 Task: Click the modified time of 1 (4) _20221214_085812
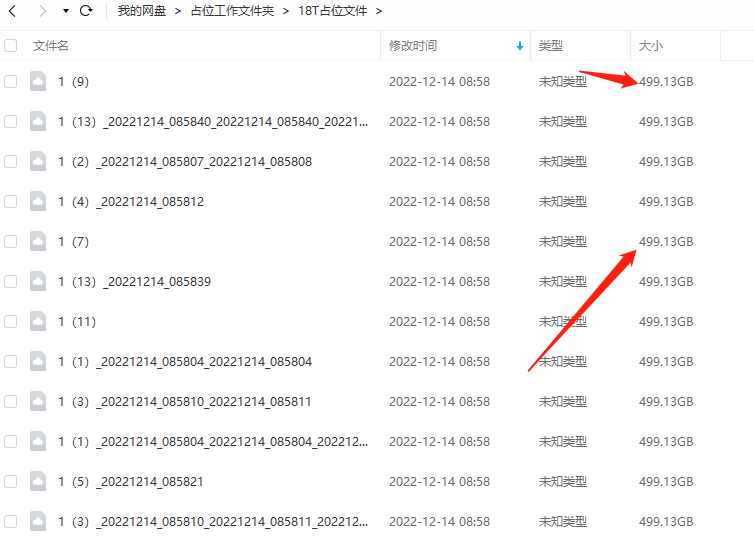coord(440,201)
